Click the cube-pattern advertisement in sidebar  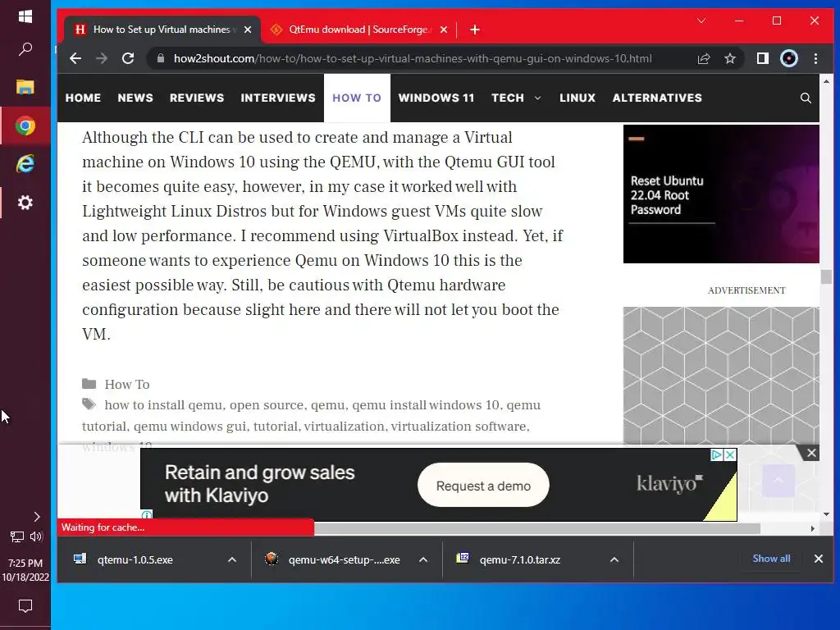tap(721, 375)
